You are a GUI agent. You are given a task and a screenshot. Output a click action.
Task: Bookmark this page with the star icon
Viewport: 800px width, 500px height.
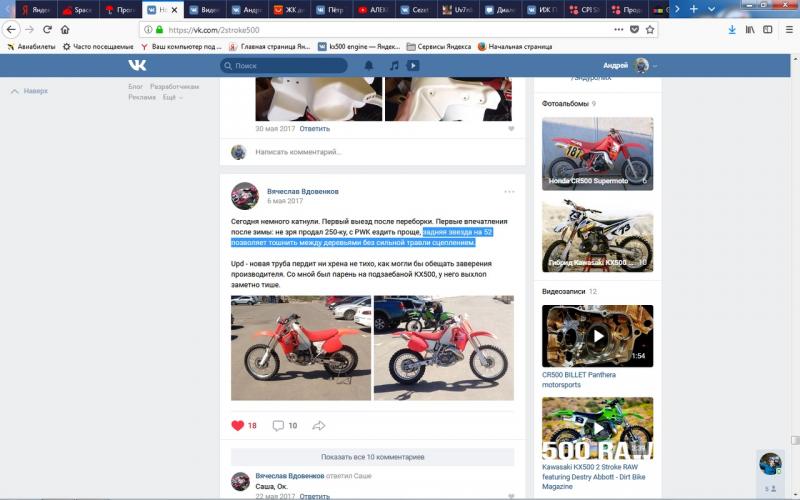[649, 30]
